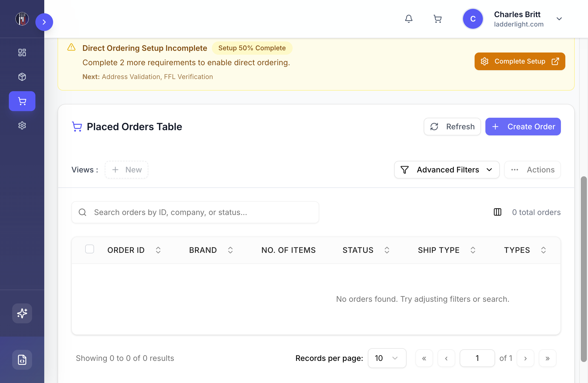This screenshot has width=588, height=383.
Task: Sort by SHIP TYPE column
Action: (x=473, y=250)
